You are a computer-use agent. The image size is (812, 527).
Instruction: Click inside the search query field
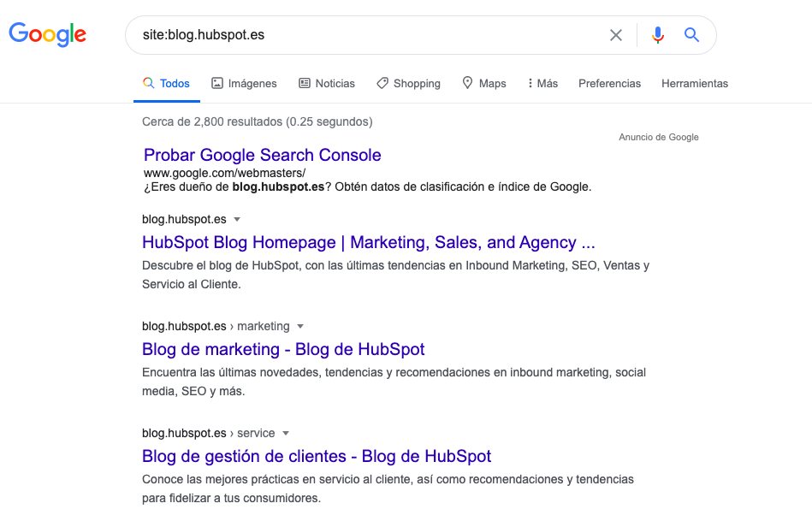(342, 35)
